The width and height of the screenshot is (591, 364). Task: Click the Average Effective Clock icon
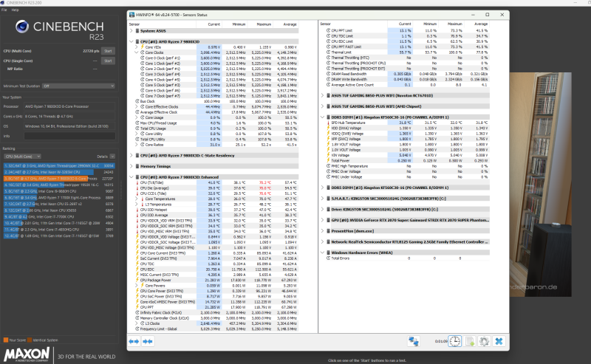(137, 112)
